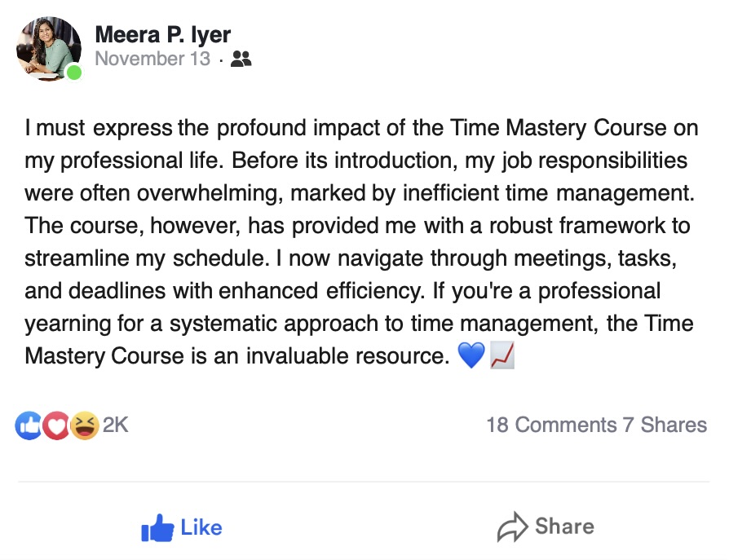Click the laughing Haha reaction icon

[84, 426]
